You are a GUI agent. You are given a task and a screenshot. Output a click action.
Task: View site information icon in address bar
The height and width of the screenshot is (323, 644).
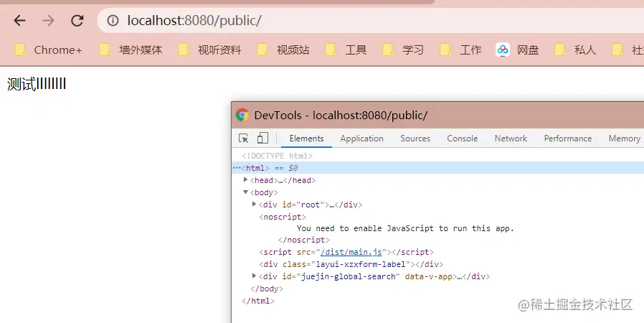pos(113,20)
